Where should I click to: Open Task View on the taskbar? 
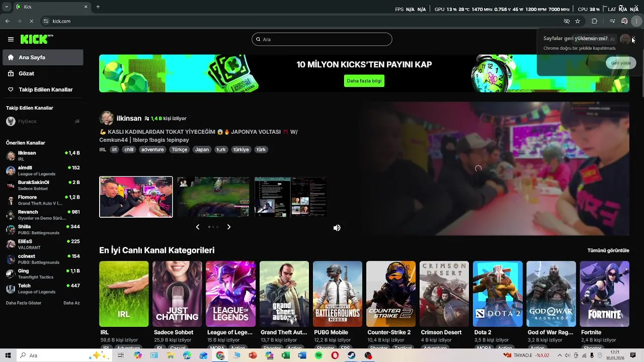(121, 355)
